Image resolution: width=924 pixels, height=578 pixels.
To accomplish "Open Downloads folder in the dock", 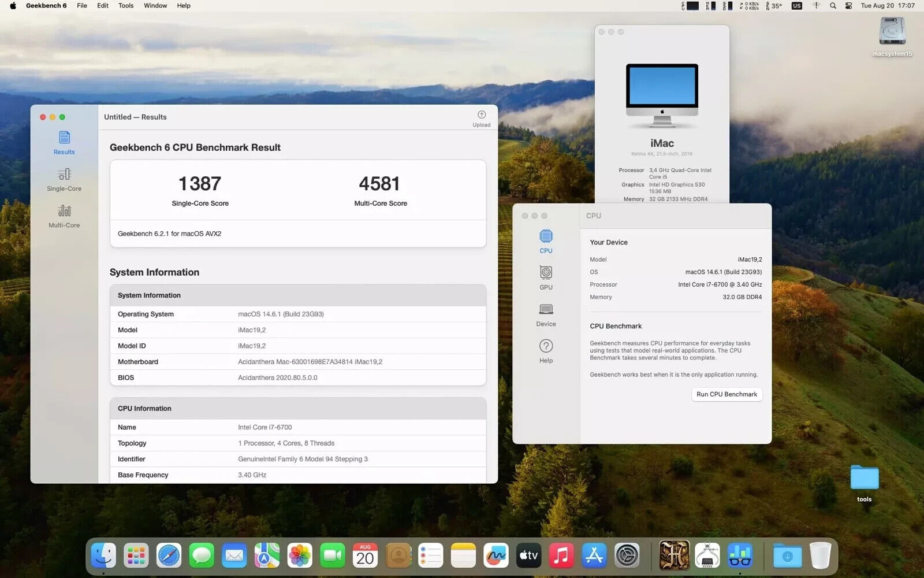I will click(x=788, y=556).
